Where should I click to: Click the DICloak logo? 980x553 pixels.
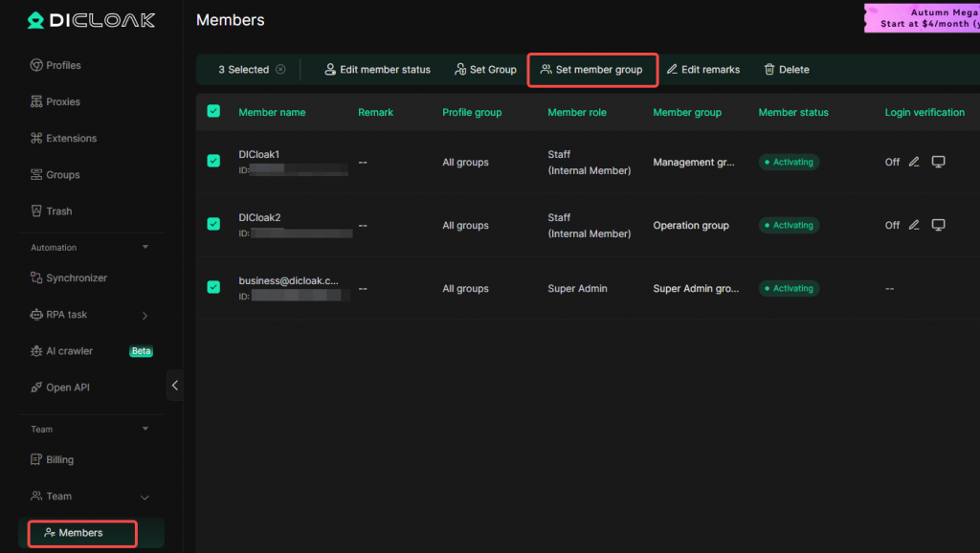(91, 20)
